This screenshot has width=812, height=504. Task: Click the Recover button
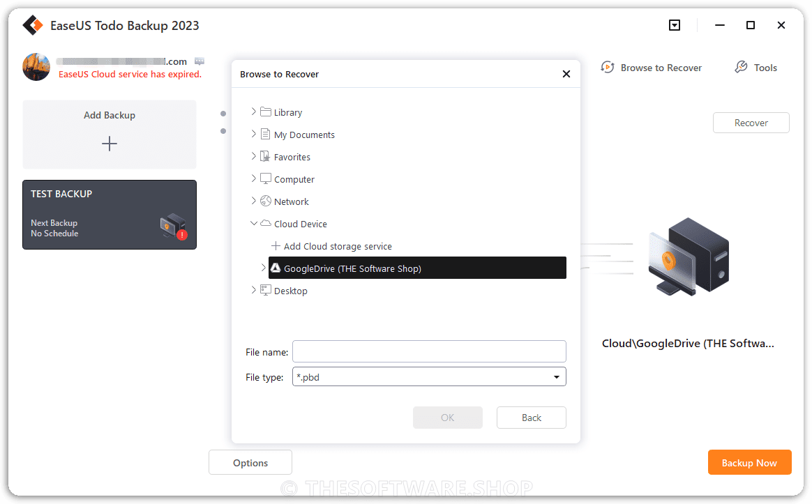click(751, 123)
